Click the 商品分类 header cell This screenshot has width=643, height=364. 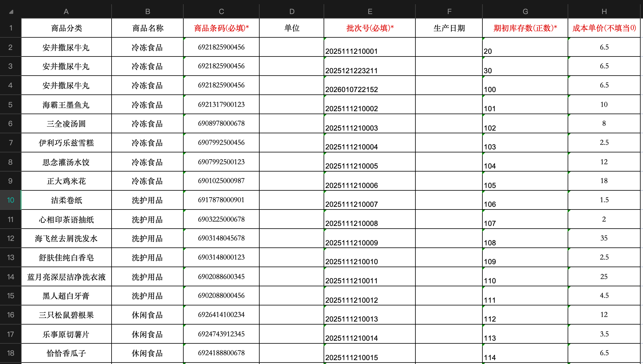coord(66,28)
